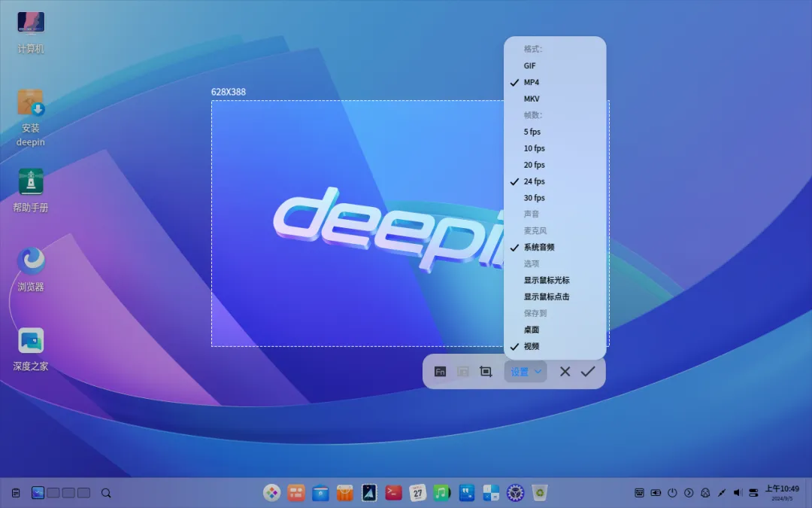Select MP4 format option
The width and height of the screenshot is (812, 508).
tap(555, 83)
